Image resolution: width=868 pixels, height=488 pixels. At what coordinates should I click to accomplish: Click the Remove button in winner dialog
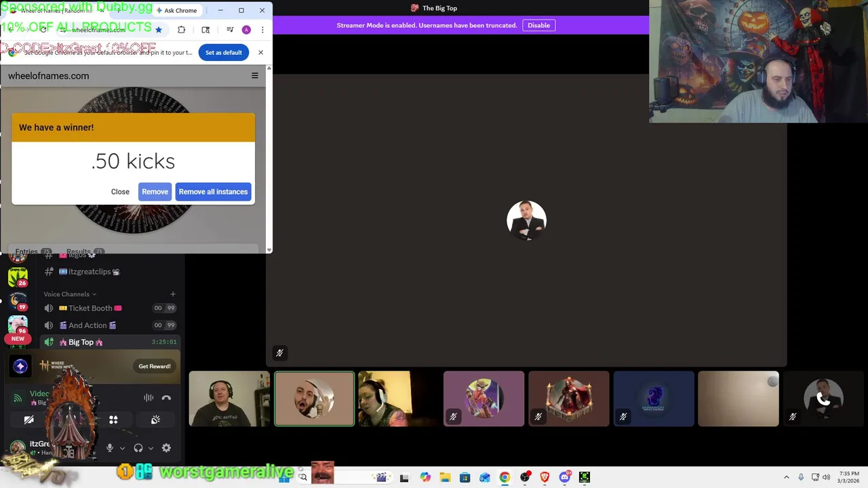(x=155, y=192)
